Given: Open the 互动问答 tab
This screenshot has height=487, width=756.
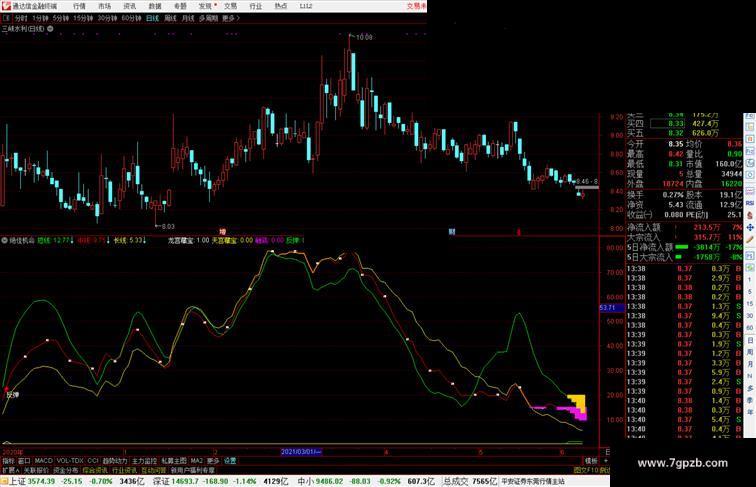Looking at the screenshot, I should pos(154,470).
